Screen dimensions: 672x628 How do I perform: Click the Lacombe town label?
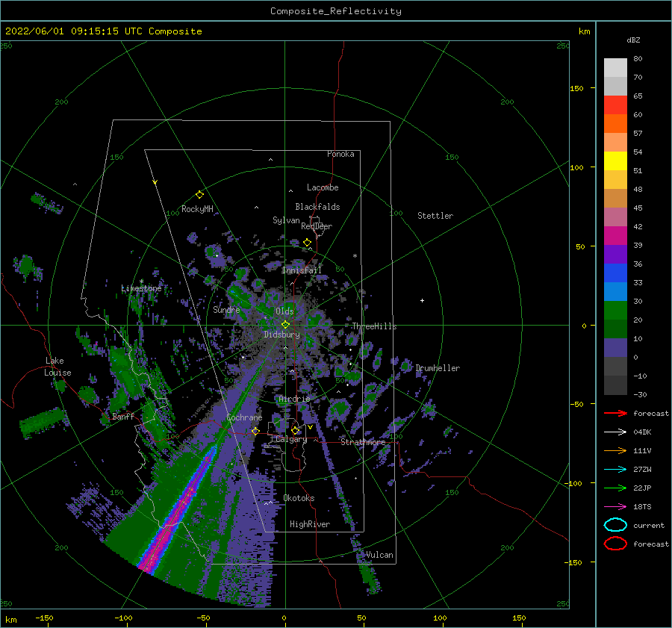(x=323, y=187)
